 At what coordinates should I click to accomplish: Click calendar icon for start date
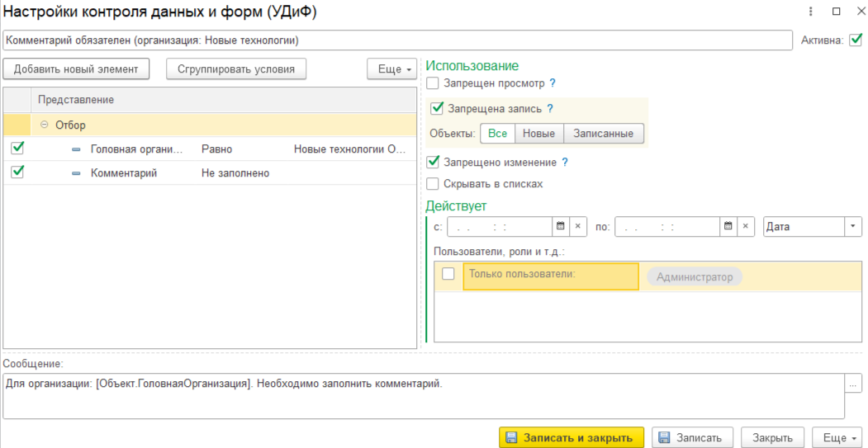[x=560, y=227]
